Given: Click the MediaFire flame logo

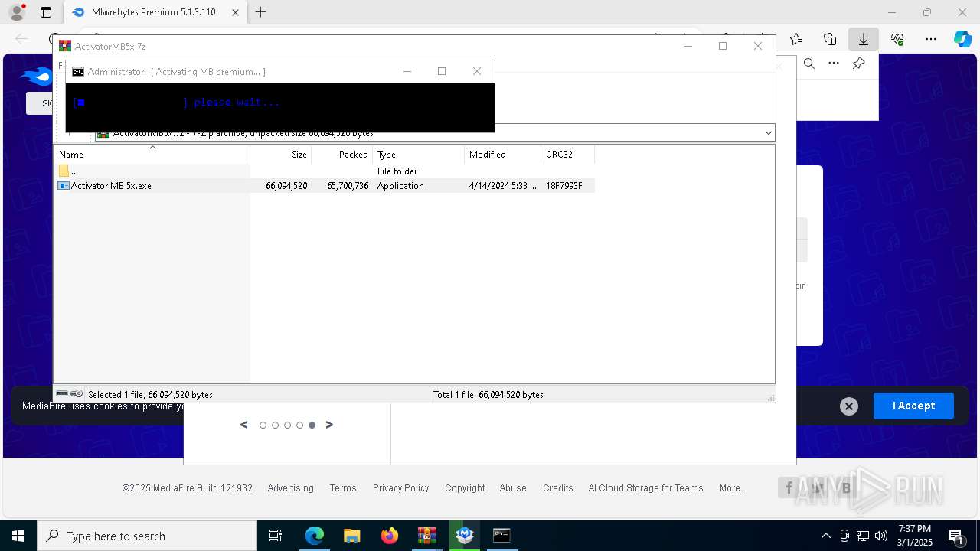Looking at the screenshot, I should click(x=37, y=77).
